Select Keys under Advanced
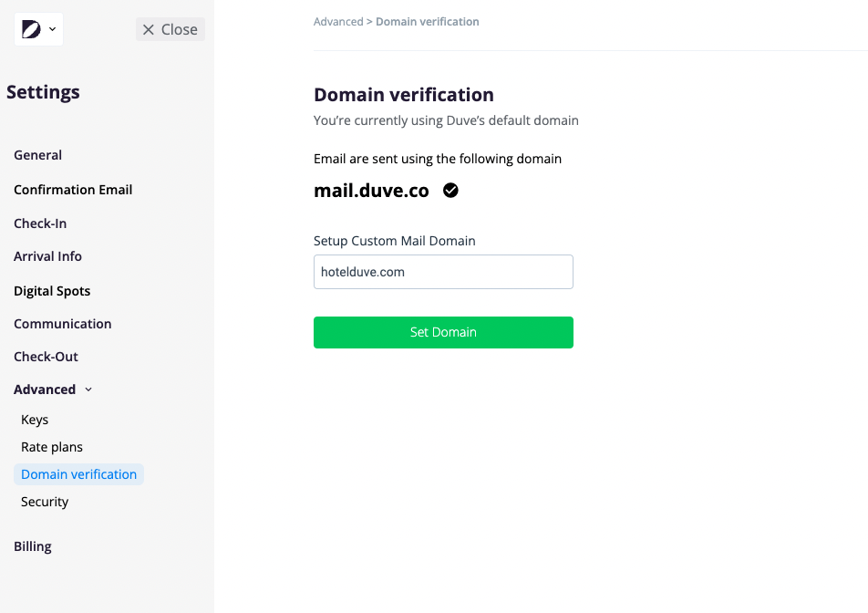 pyautogui.click(x=35, y=420)
